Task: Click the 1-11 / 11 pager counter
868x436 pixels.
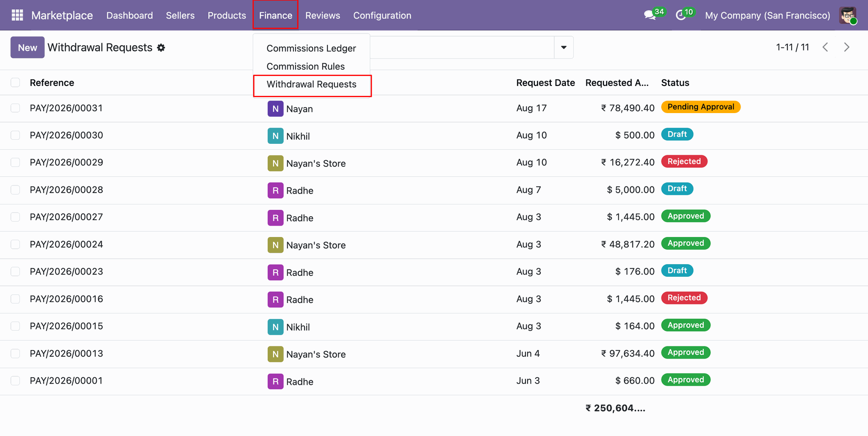Action: (792, 47)
